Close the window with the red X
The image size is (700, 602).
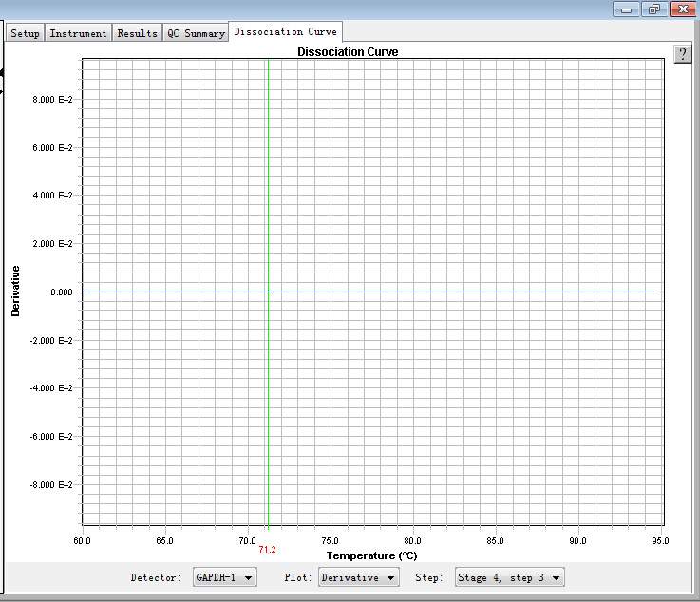683,9
